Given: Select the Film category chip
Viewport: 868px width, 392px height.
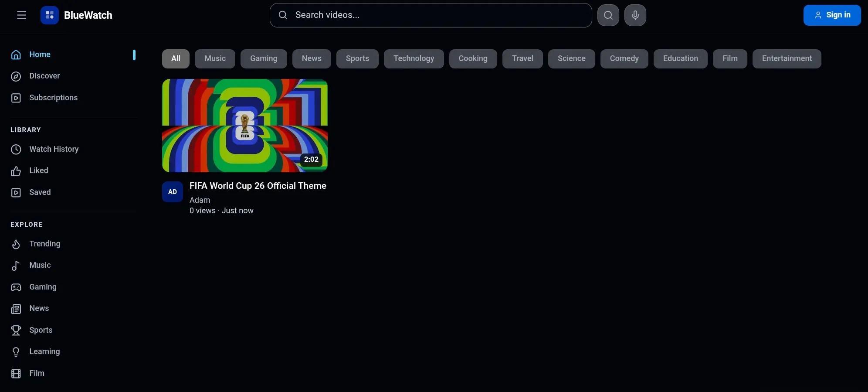Looking at the screenshot, I should (x=730, y=59).
